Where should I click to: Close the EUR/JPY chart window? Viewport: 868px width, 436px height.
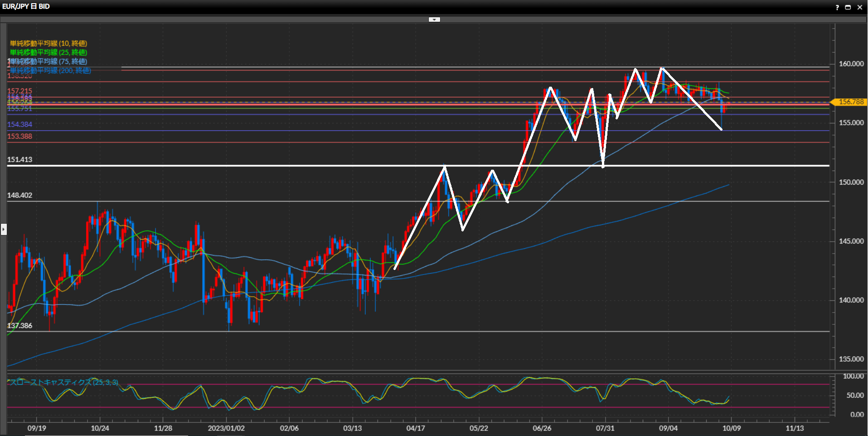pos(859,7)
